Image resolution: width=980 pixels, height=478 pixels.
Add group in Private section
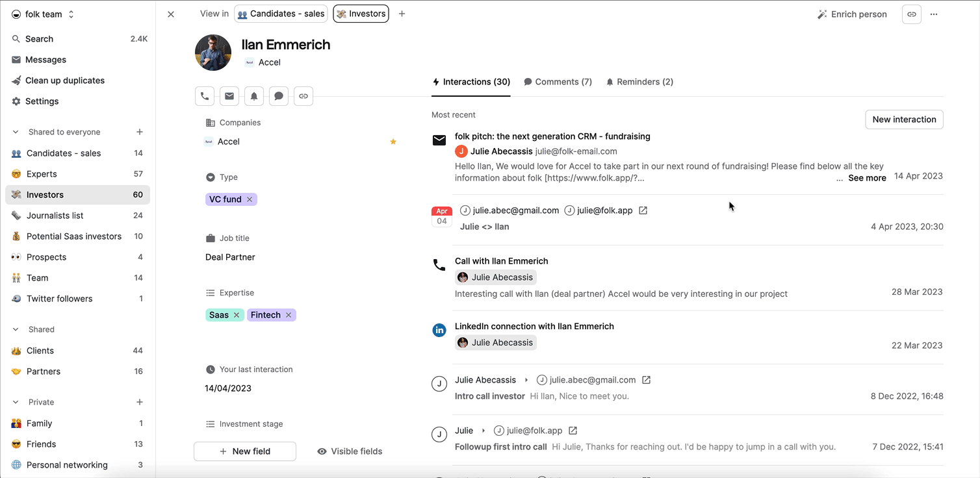click(x=140, y=402)
